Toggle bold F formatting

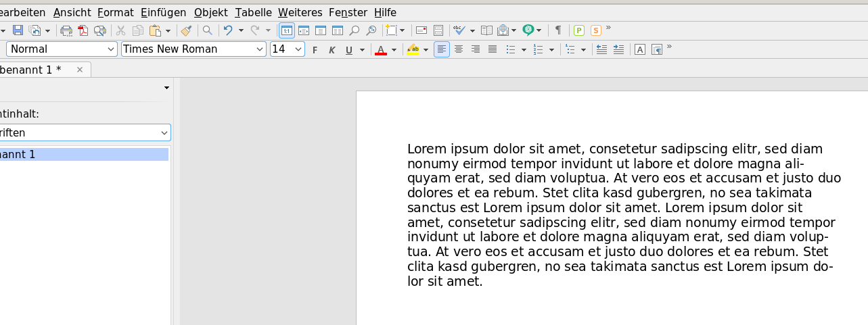point(315,49)
